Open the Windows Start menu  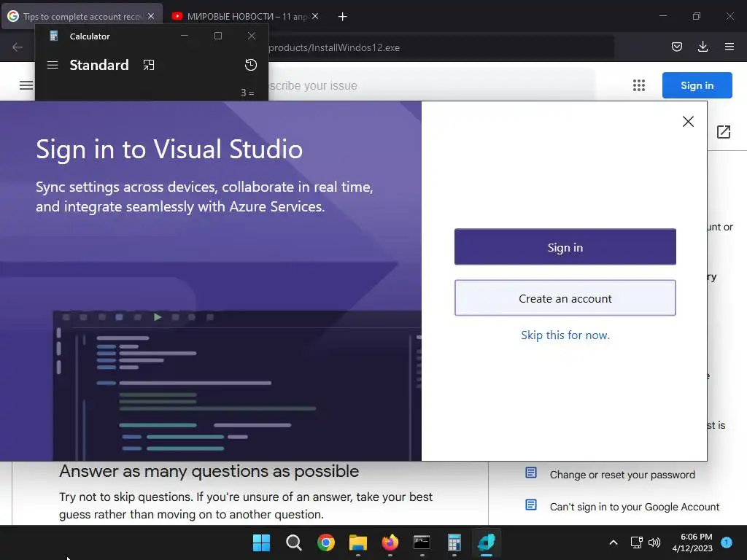tap(261, 542)
